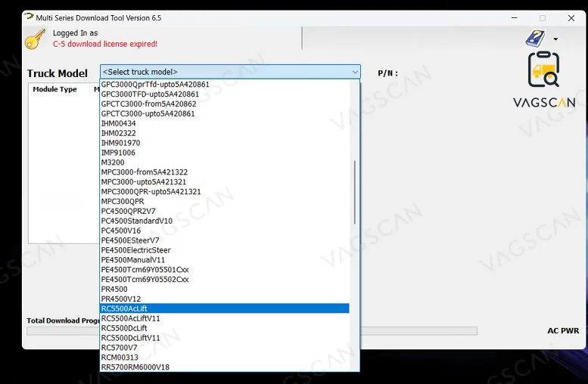Select the IHM901970 option

225,143
